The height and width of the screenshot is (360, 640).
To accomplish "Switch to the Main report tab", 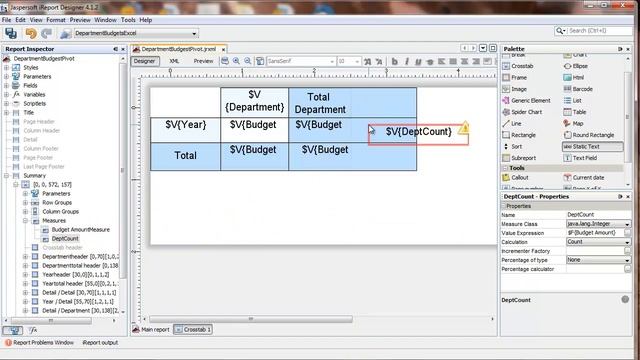I will coord(151,329).
